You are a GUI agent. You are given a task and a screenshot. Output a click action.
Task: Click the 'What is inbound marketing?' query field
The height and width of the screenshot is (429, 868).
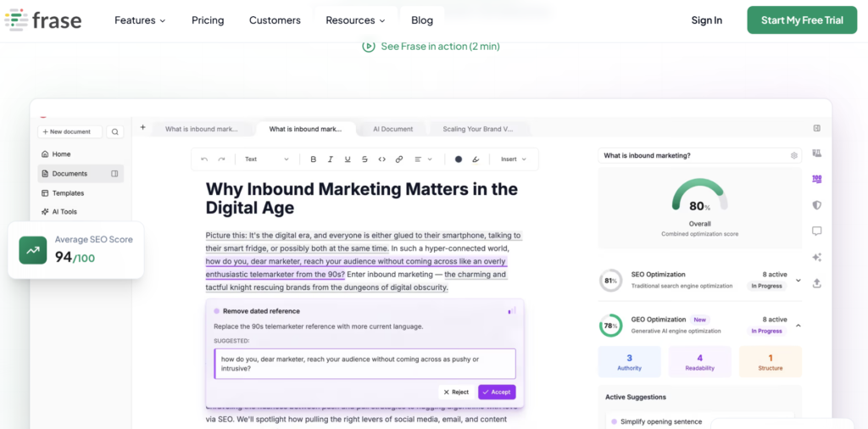pyautogui.click(x=695, y=155)
